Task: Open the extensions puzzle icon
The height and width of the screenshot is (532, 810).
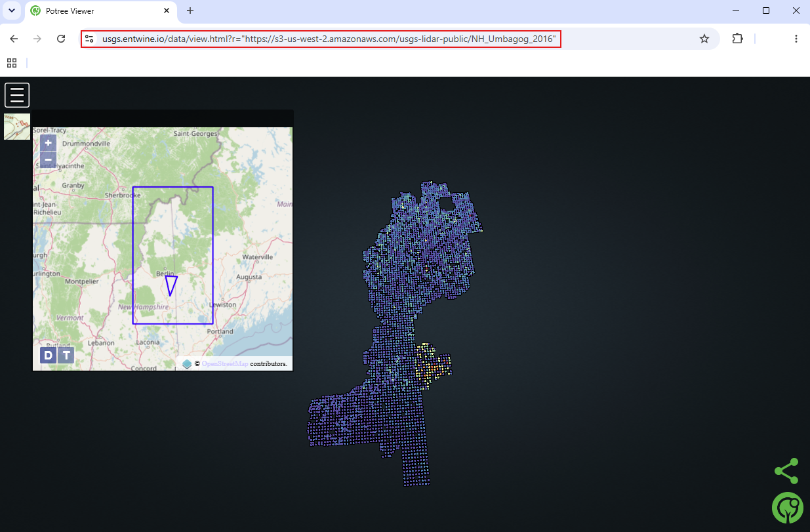Action: pos(738,39)
